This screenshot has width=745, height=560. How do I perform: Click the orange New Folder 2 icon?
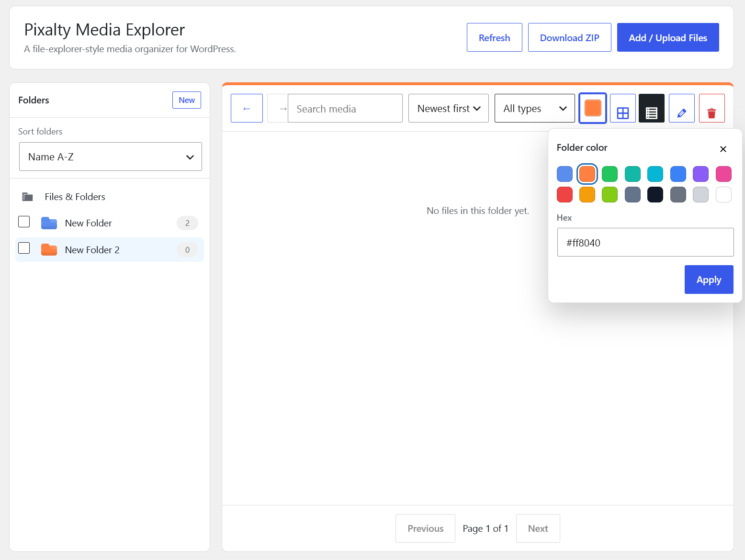pyautogui.click(x=49, y=250)
